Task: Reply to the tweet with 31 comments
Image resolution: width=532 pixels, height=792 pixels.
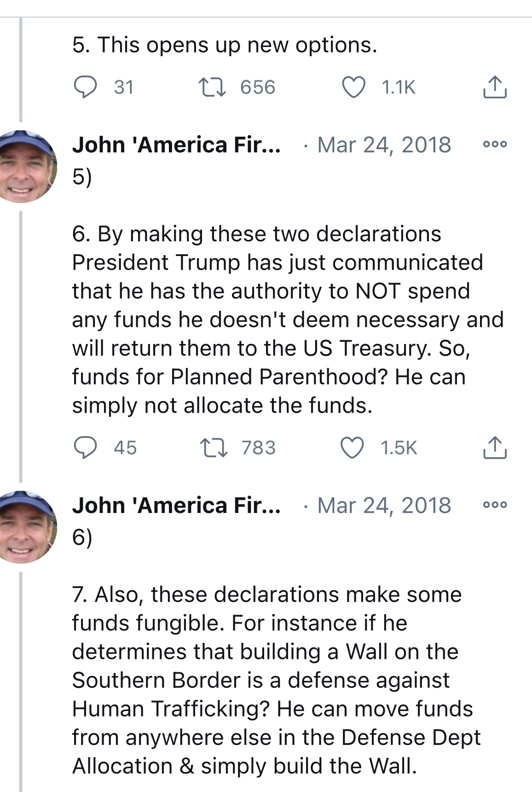Action: tap(86, 87)
